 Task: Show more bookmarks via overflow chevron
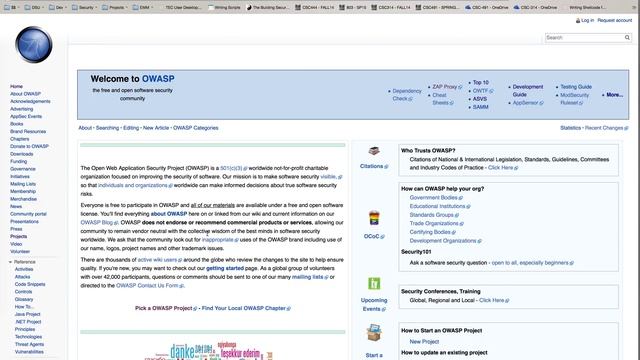tap(635, 7)
